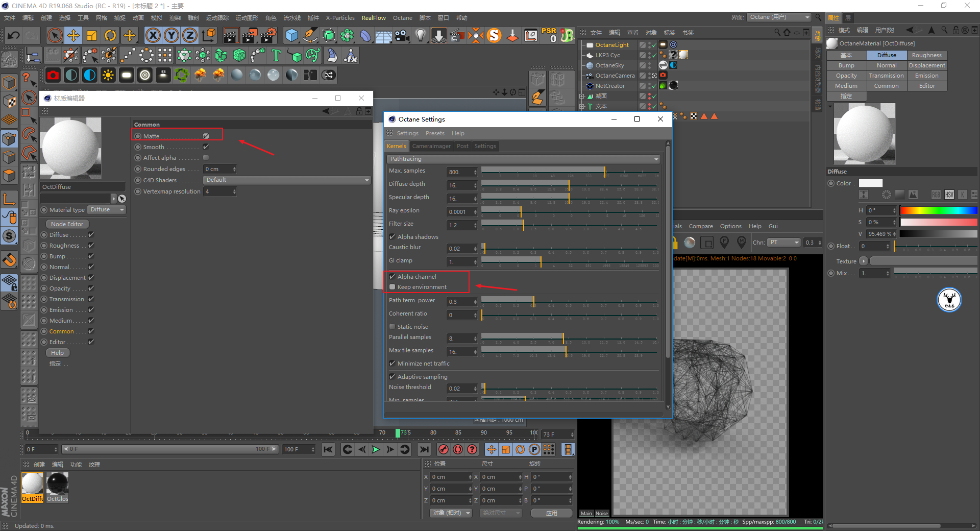Switch to the CameraImager tab
Viewport: 980px width, 531px height.
pos(431,146)
